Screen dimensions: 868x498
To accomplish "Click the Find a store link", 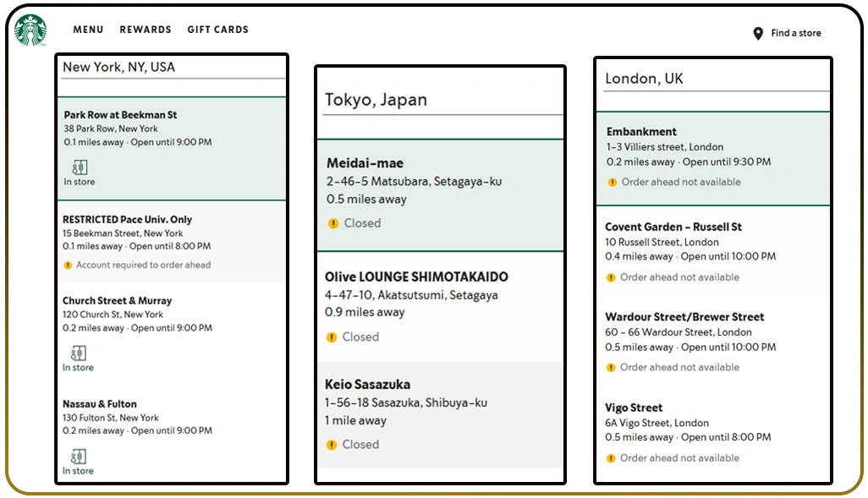I will 795,34.
